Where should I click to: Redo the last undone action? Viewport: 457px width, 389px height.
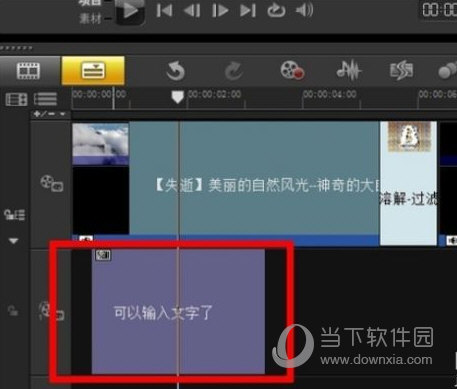[234, 71]
